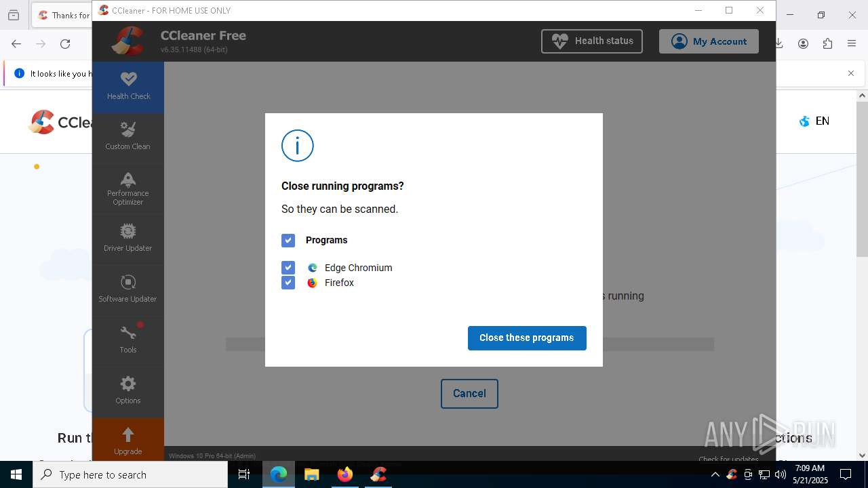868x488 pixels.
Task: Reload the browser page
Action: pos(65,43)
